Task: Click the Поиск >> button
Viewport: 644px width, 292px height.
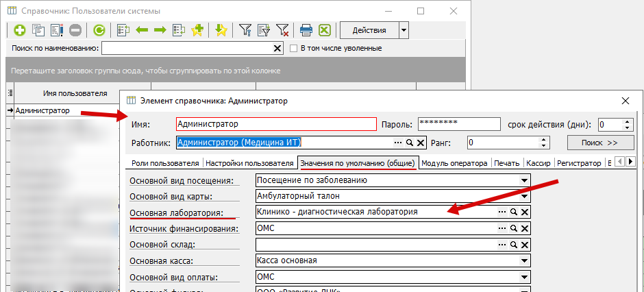Action: (600, 143)
